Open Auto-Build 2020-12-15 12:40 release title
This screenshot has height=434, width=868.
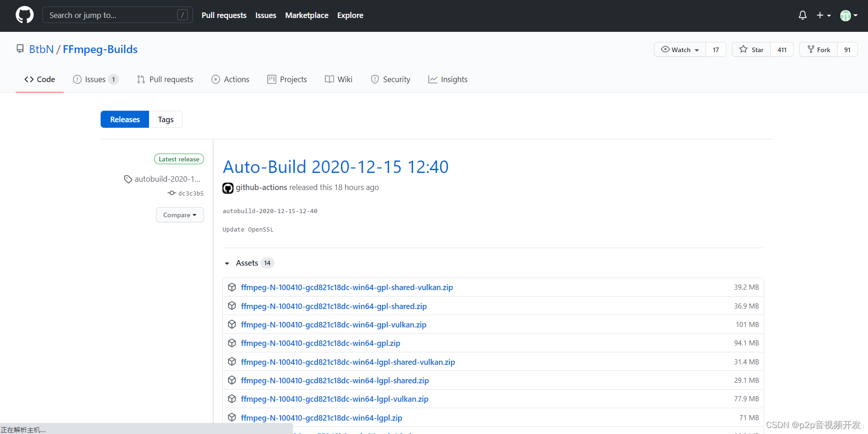pyautogui.click(x=335, y=167)
